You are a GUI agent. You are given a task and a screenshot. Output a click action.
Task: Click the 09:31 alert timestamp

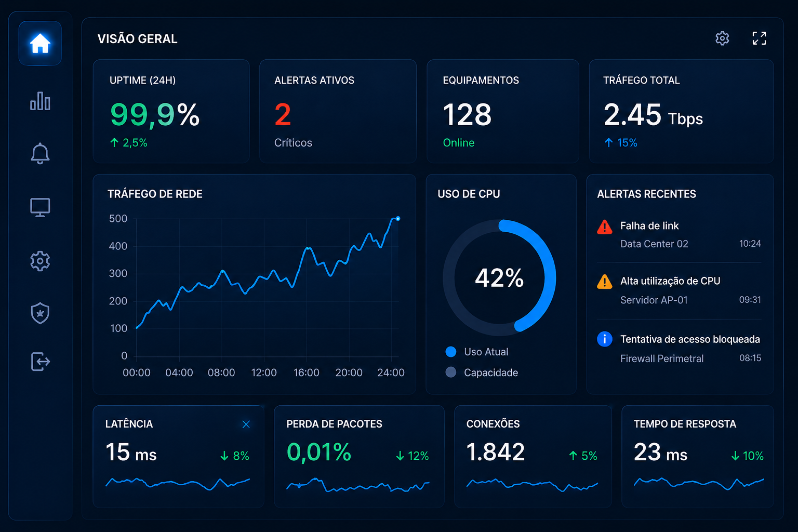[750, 300]
